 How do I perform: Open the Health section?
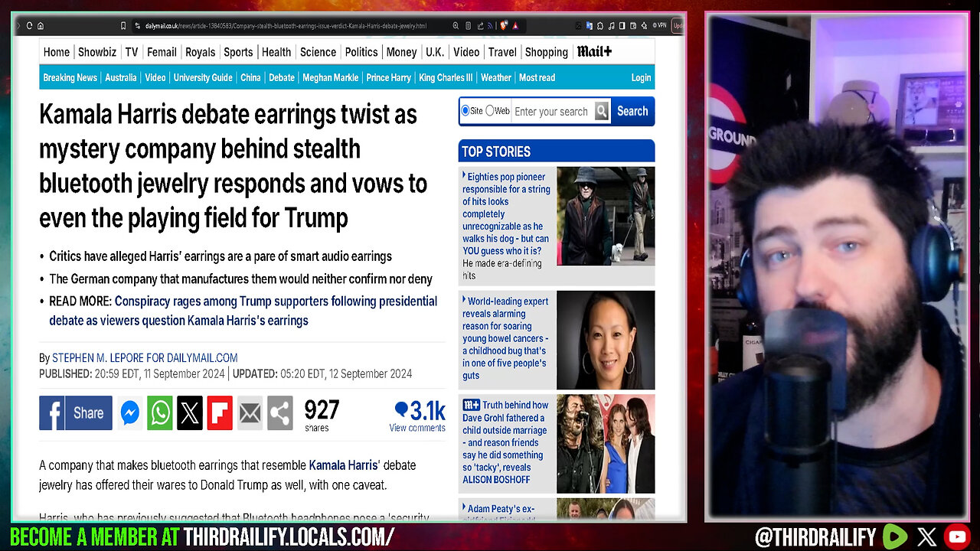pyautogui.click(x=276, y=52)
